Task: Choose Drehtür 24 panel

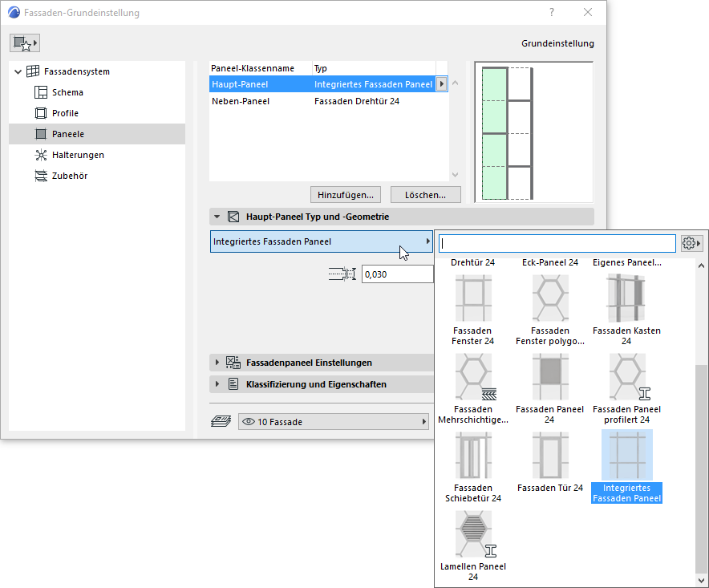Action: (x=473, y=262)
